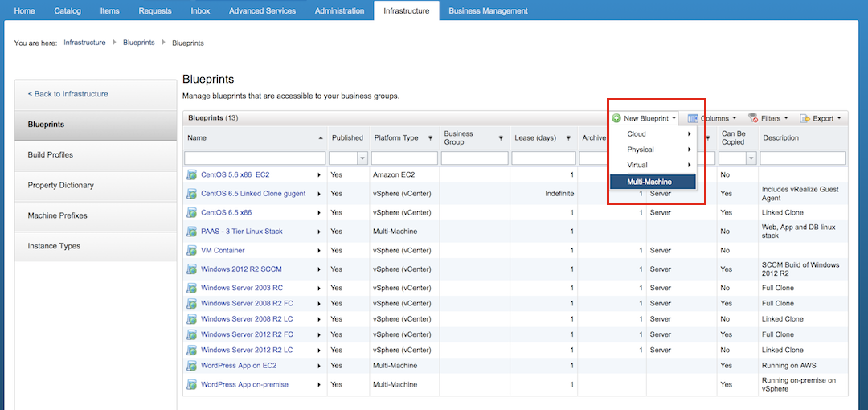The height and width of the screenshot is (410, 868).
Task: Open the Can Be Copied filter dropdown
Action: click(751, 158)
